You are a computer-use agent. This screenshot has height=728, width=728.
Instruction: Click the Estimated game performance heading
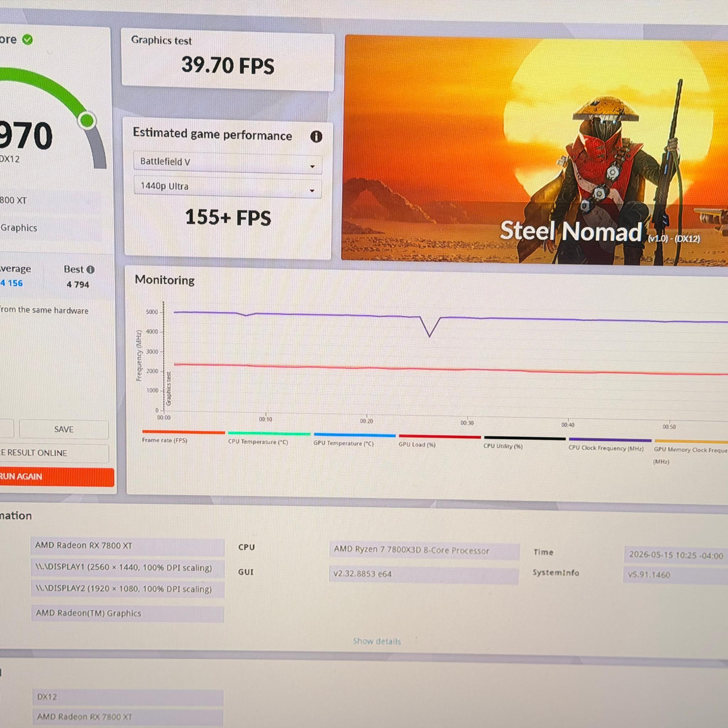pyautogui.click(x=213, y=134)
